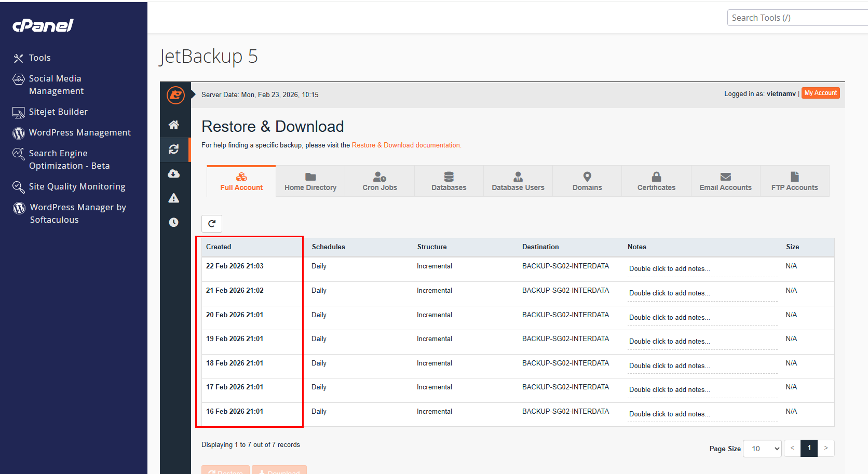
Task: Switch to the Home Directory tab
Action: [x=310, y=181]
